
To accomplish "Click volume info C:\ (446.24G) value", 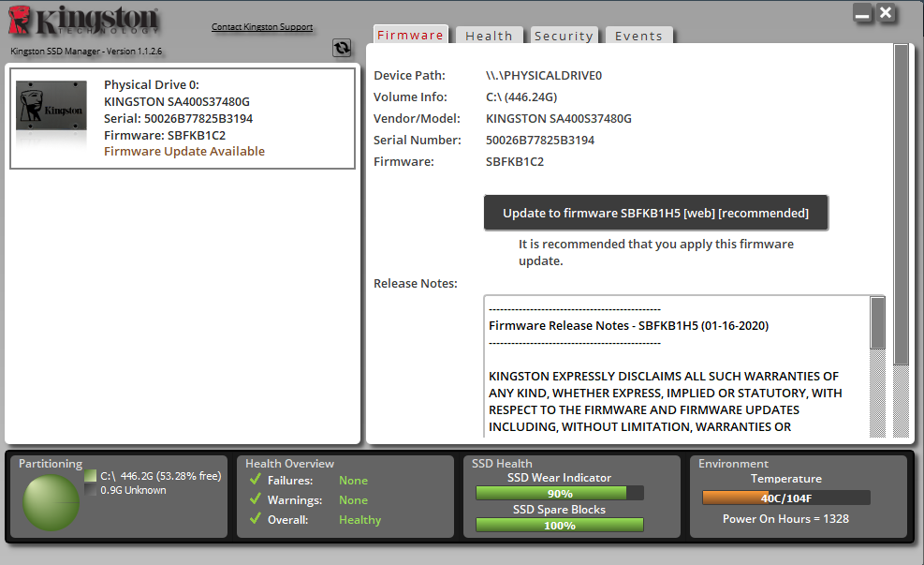I will point(521,97).
